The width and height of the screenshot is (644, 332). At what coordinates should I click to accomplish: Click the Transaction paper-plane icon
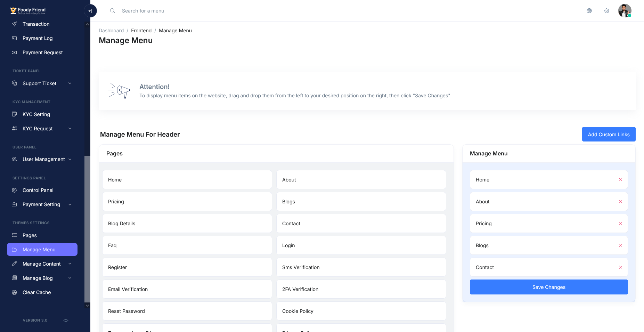click(x=14, y=24)
